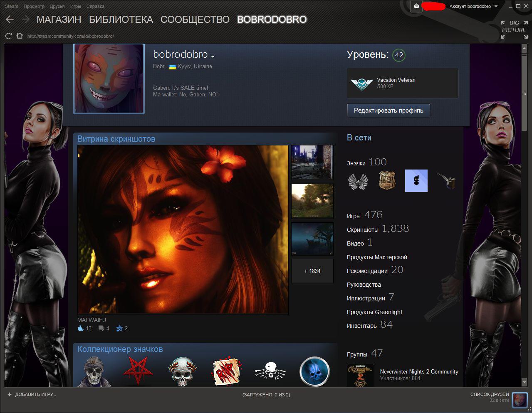
Task: Open the Рекомендации 20 link
Action: coord(375,270)
